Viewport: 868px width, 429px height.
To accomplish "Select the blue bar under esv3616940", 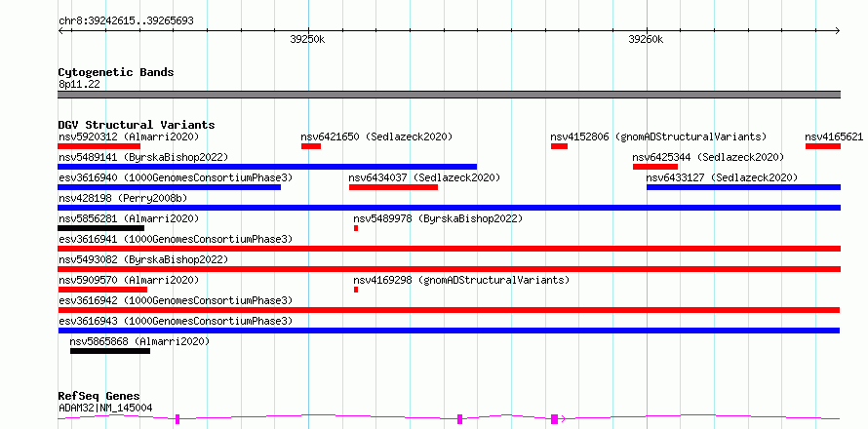I will click(170, 187).
